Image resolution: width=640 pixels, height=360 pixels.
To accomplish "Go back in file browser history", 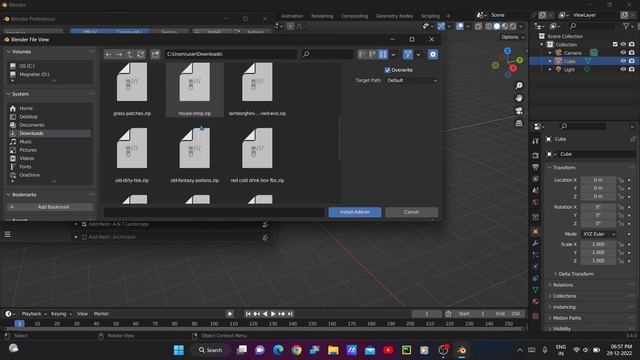I will pos(109,54).
